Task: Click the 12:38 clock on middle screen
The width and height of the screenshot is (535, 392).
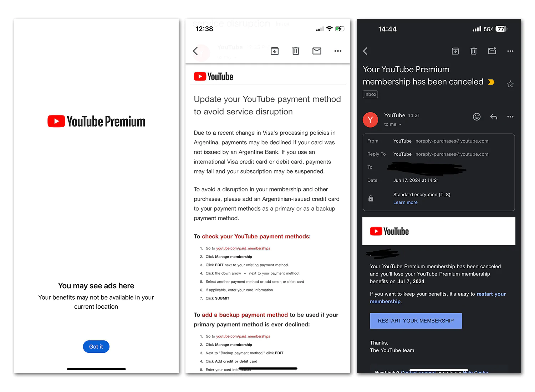Action: 204,29
